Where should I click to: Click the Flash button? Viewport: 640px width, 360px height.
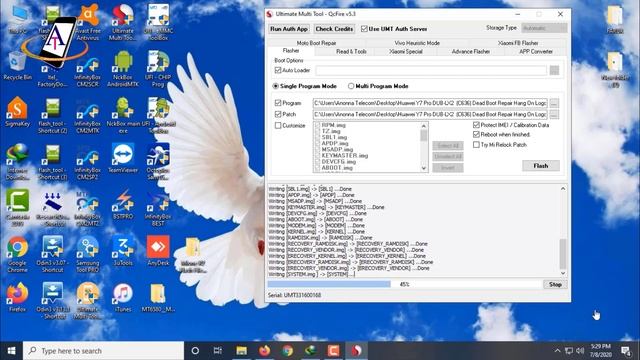pyautogui.click(x=541, y=166)
